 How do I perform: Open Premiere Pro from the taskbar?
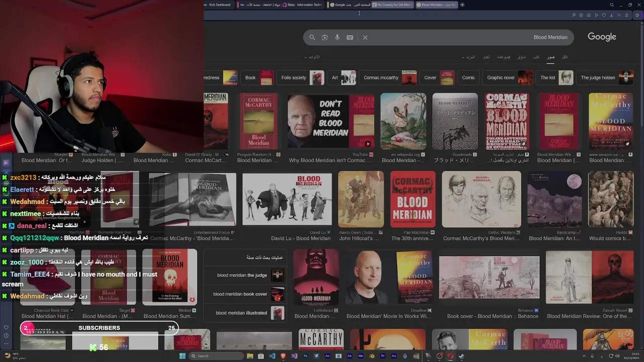pos(383,356)
